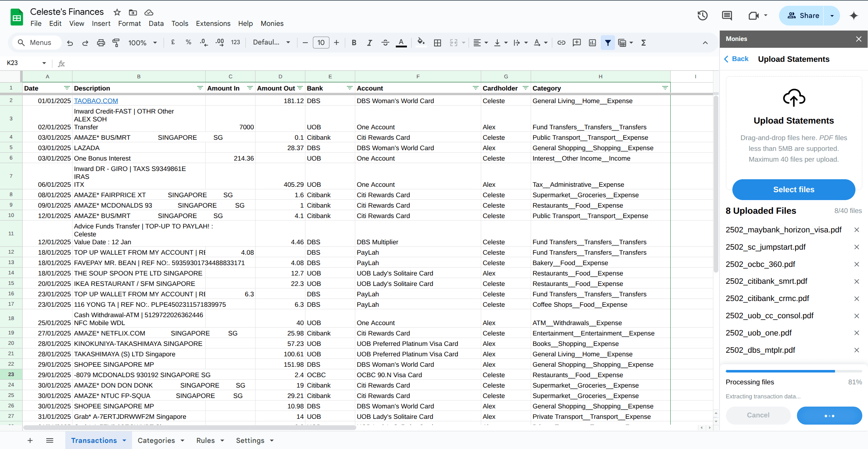The height and width of the screenshot is (449, 868).
Task: Open the Transactions sheet tab arrow
Action: click(x=125, y=440)
